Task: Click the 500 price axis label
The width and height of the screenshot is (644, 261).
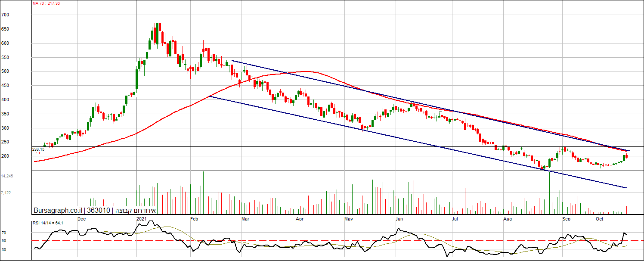Action: pyautogui.click(x=5, y=71)
